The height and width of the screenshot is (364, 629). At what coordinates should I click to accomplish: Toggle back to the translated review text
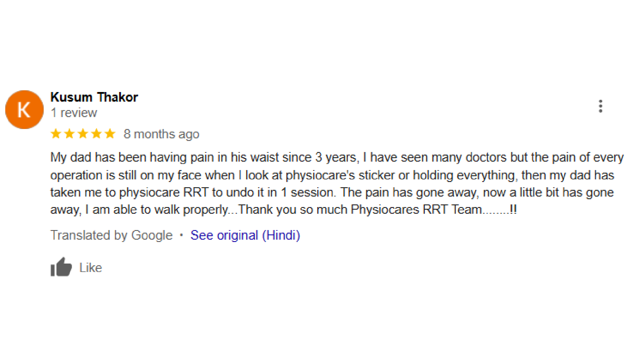(245, 235)
